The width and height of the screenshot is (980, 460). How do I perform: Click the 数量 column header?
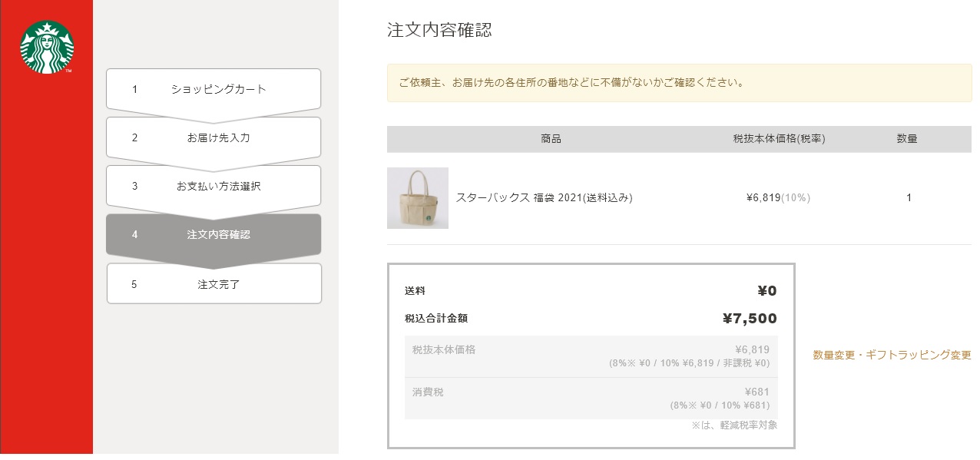coord(907,139)
